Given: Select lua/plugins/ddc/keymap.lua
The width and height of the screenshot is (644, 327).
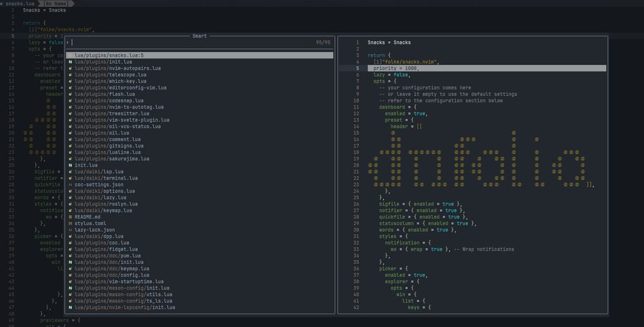Looking at the screenshot, I should pyautogui.click(x=111, y=268).
